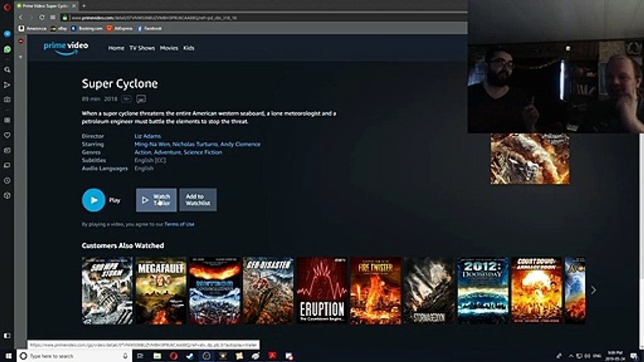This screenshot has width=644, height=362.
Task: Open TV Shows in Prime Video navigation
Action: coord(142,48)
